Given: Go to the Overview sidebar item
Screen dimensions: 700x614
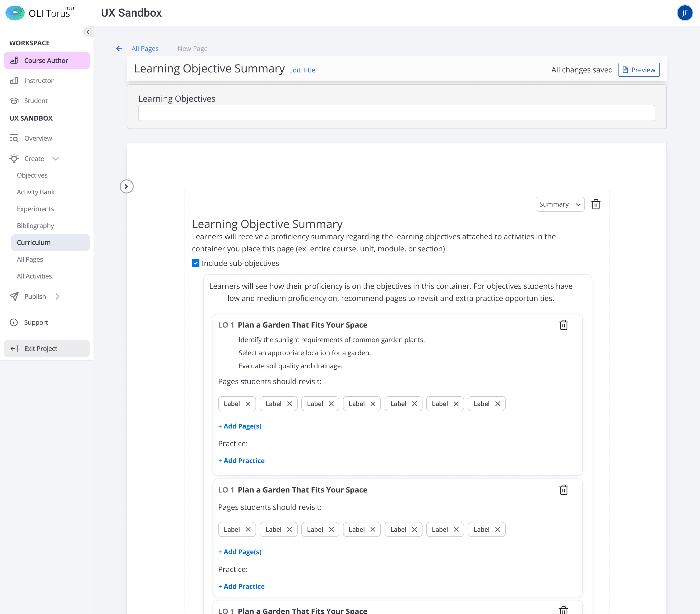Looking at the screenshot, I should click(38, 138).
